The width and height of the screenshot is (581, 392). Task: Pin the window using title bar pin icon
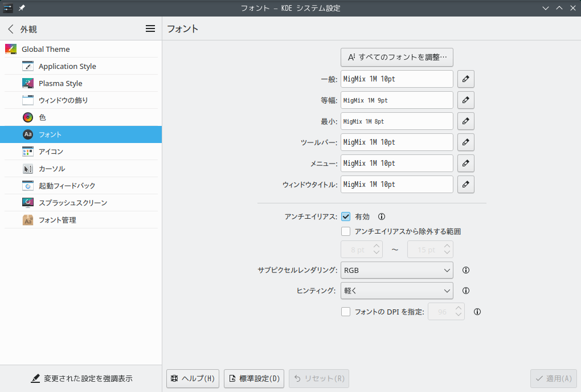click(x=22, y=8)
